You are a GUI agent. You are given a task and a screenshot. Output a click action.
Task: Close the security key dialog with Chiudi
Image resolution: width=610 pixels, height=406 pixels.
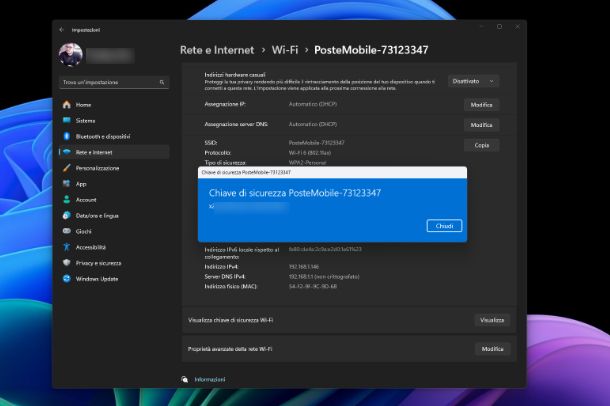click(444, 226)
